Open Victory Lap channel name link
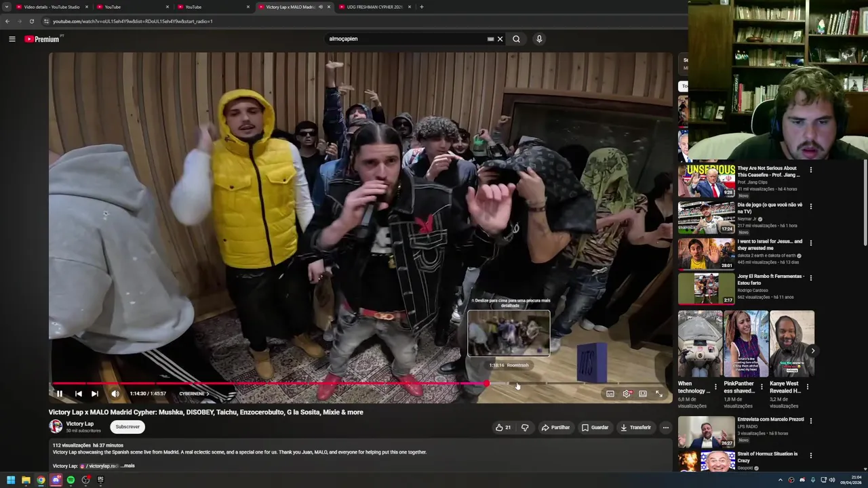This screenshot has height=488, width=868. (x=80, y=424)
